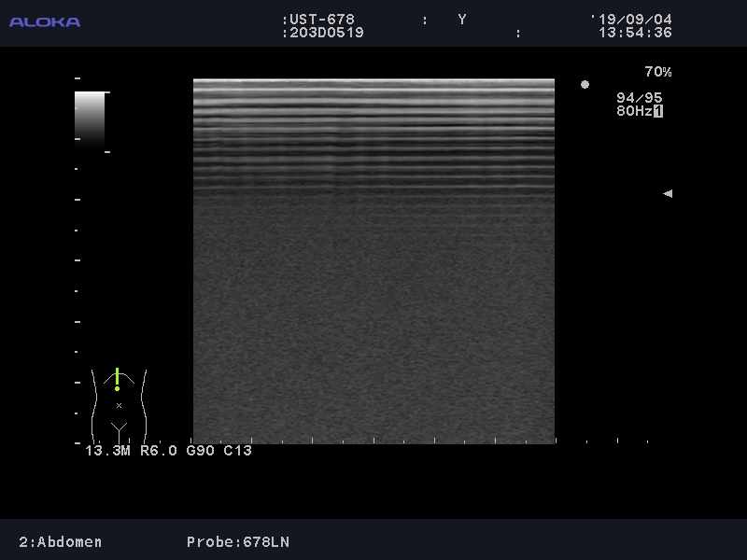Viewport: 747px width, 560px height.
Task: Click the UST-678 probe ID field
Action: 321,20
